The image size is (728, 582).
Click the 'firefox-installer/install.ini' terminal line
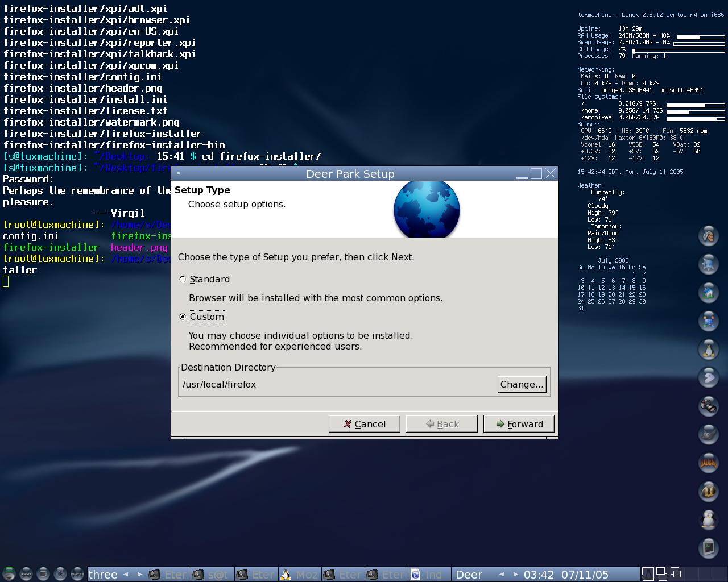[85, 99]
